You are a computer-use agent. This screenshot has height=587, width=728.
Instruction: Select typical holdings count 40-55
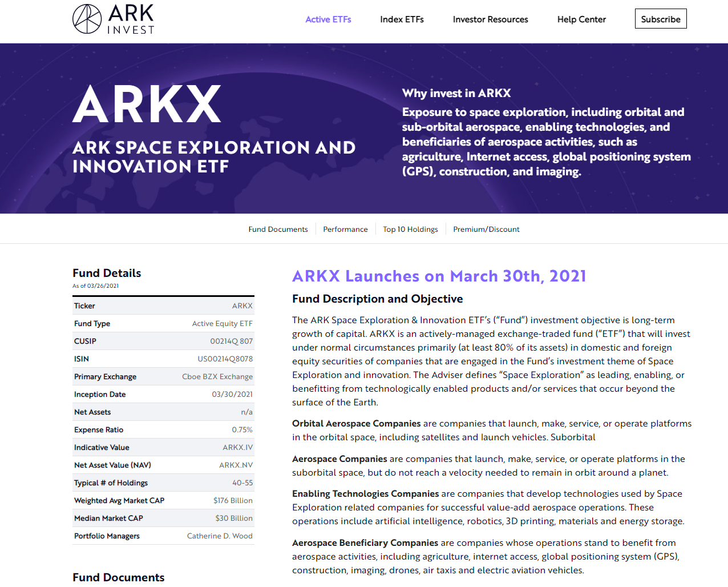tap(242, 483)
